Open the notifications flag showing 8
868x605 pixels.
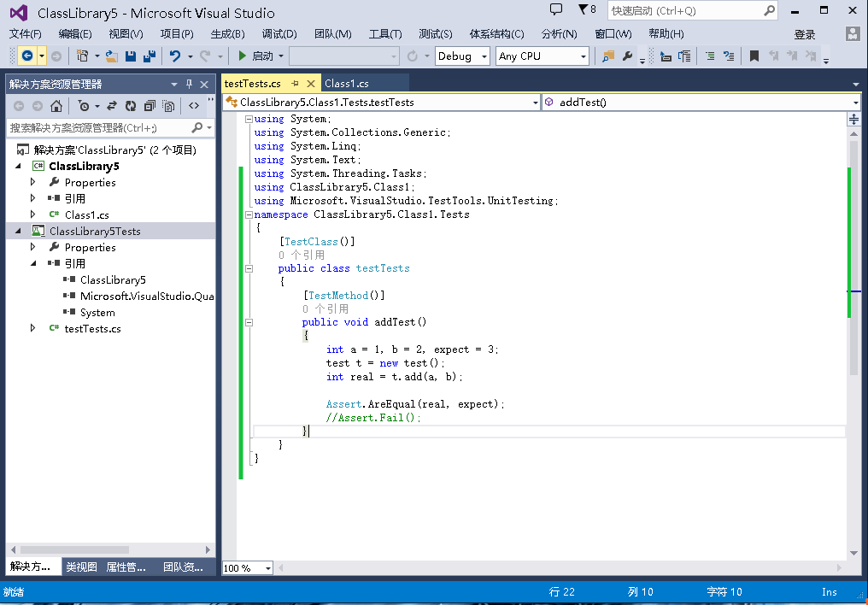(587, 9)
